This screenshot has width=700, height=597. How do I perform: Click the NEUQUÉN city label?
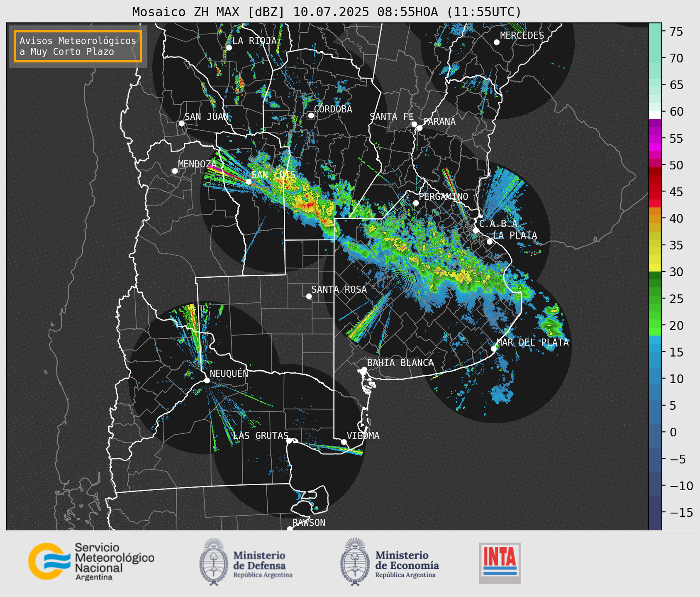(229, 373)
